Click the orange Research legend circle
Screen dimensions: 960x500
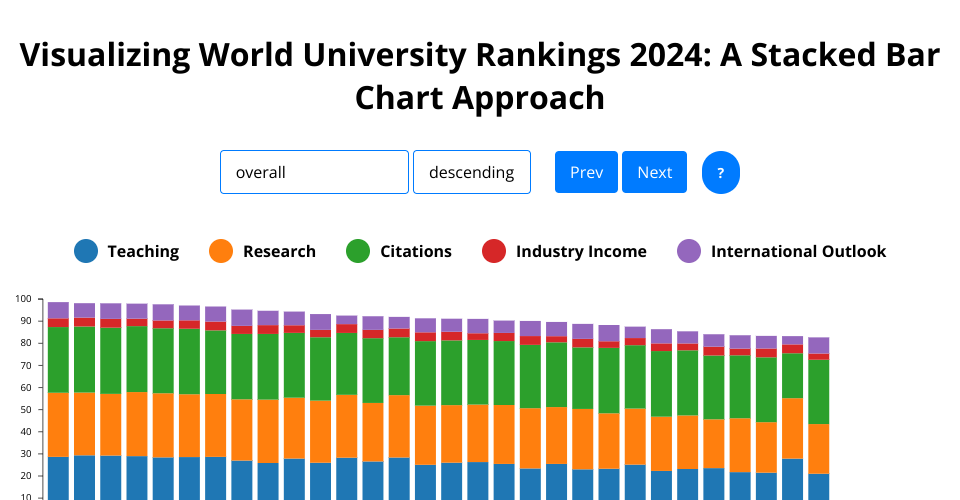pyautogui.click(x=222, y=252)
